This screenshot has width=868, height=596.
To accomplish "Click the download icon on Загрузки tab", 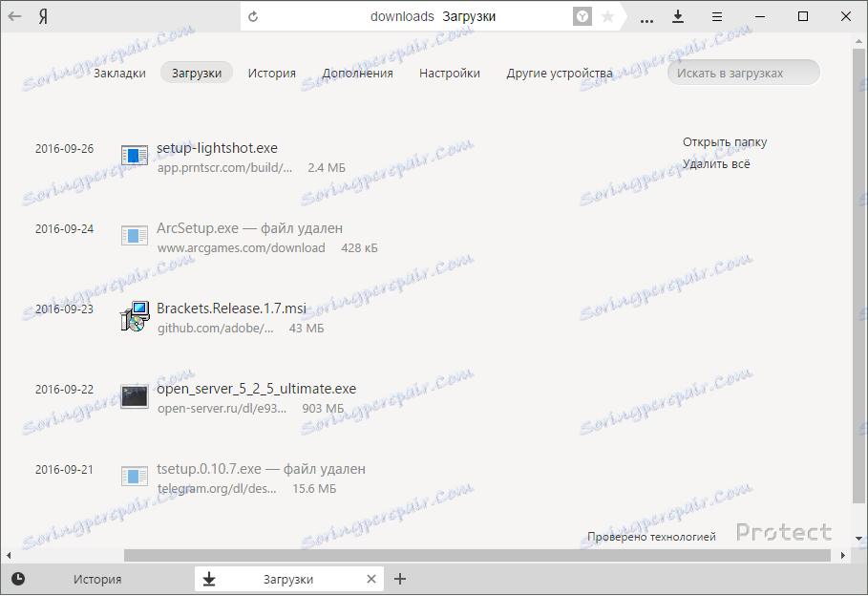I will coord(209,579).
